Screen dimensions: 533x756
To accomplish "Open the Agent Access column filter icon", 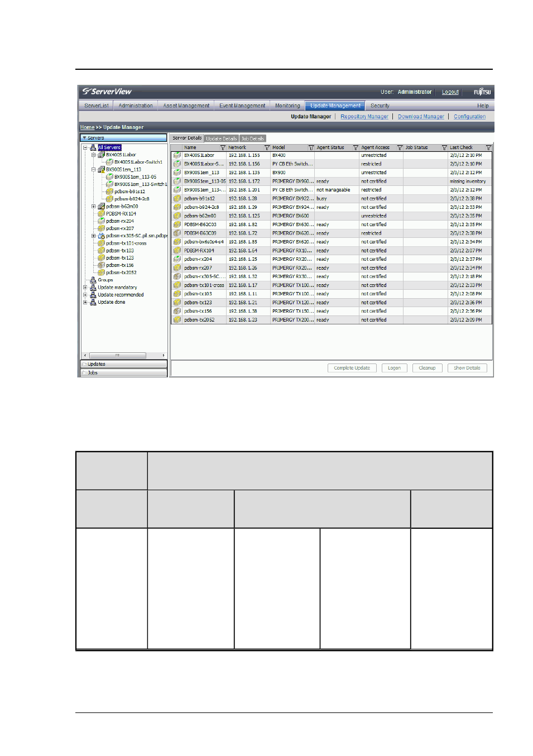I will [400, 147].
